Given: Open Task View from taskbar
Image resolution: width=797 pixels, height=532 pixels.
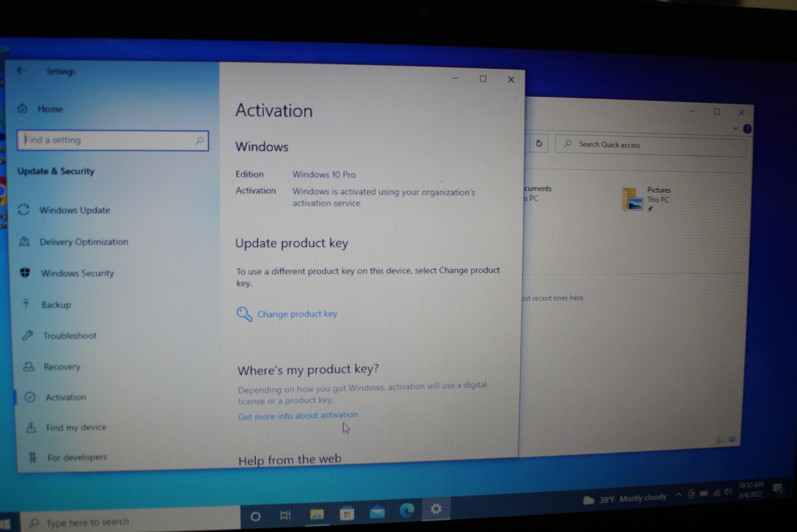Looking at the screenshot, I should (285, 515).
